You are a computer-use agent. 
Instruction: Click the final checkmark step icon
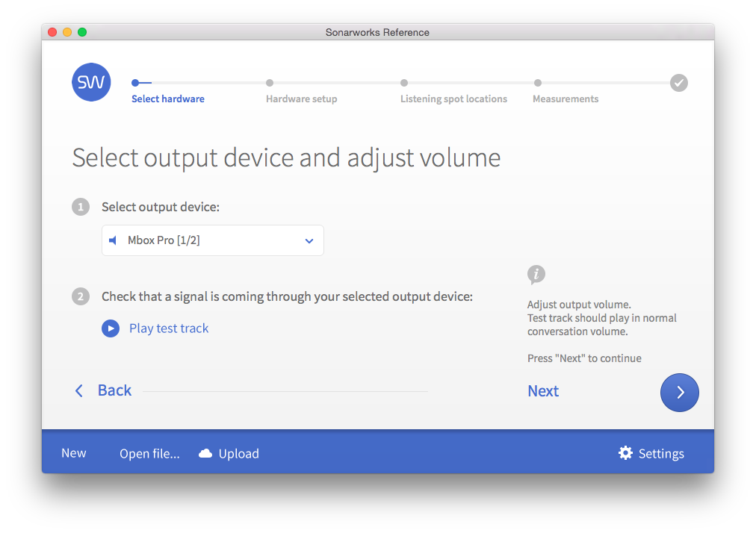678,83
